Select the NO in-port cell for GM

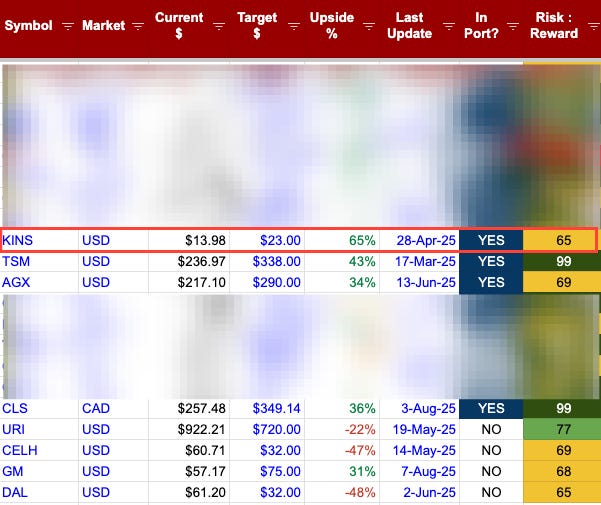491,471
